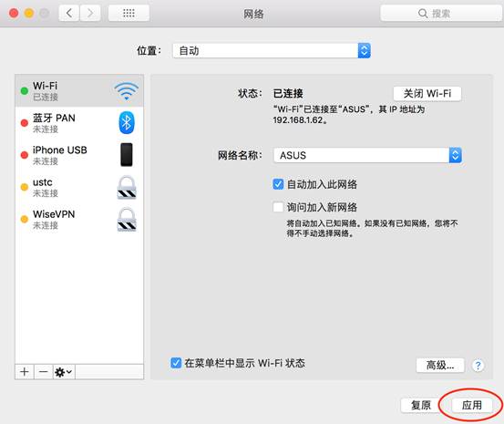Select the iPhone USB service

tap(79, 155)
